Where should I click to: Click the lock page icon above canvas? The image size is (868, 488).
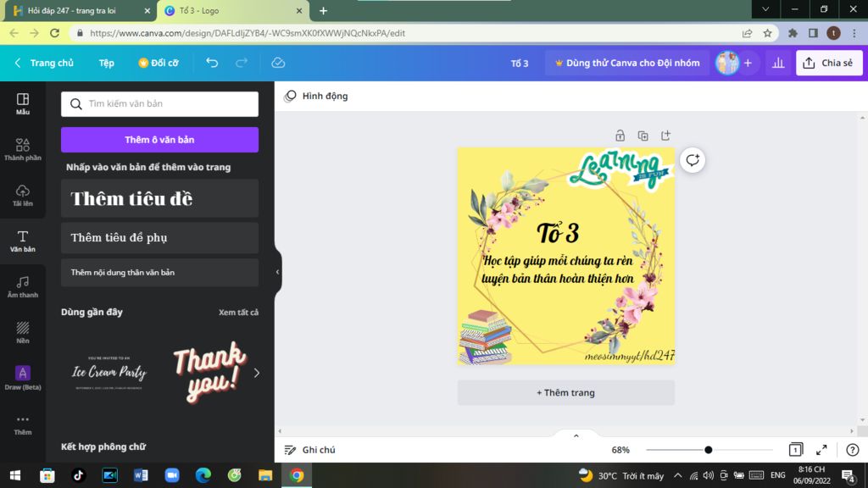click(x=620, y=136)
